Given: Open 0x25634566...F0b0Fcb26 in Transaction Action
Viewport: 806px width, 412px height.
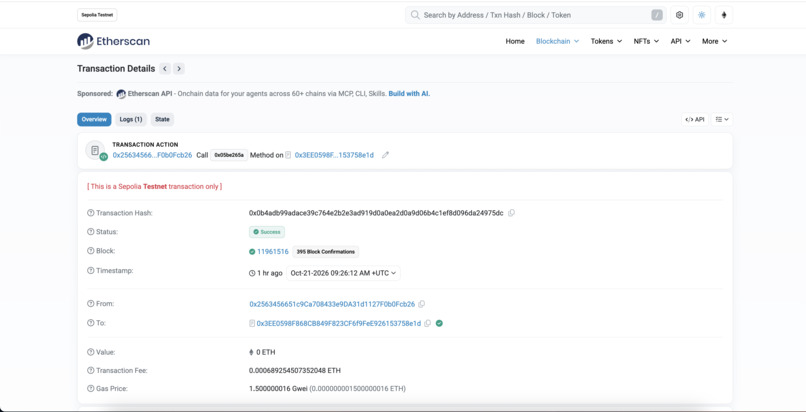Looking at the screenshot, I should coord(152,155).
